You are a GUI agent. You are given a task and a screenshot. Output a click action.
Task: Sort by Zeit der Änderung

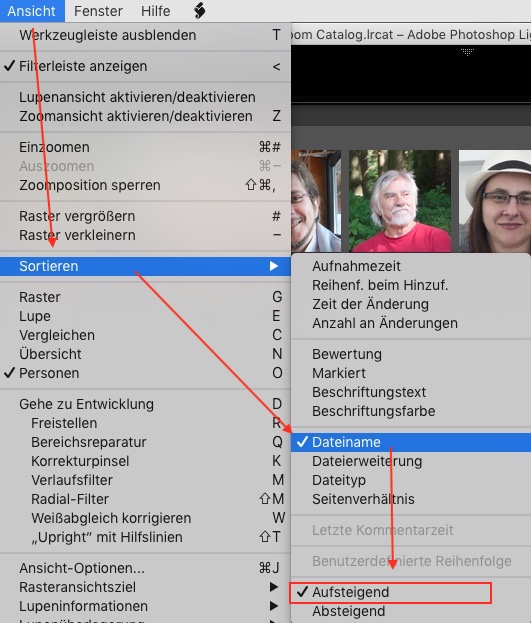click(411, 304)
